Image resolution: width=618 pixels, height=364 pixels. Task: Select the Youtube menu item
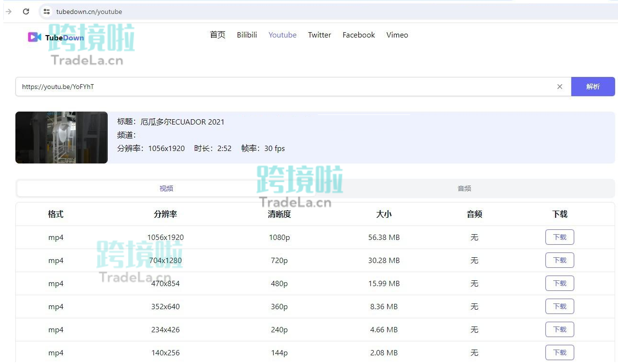point(282,35)
